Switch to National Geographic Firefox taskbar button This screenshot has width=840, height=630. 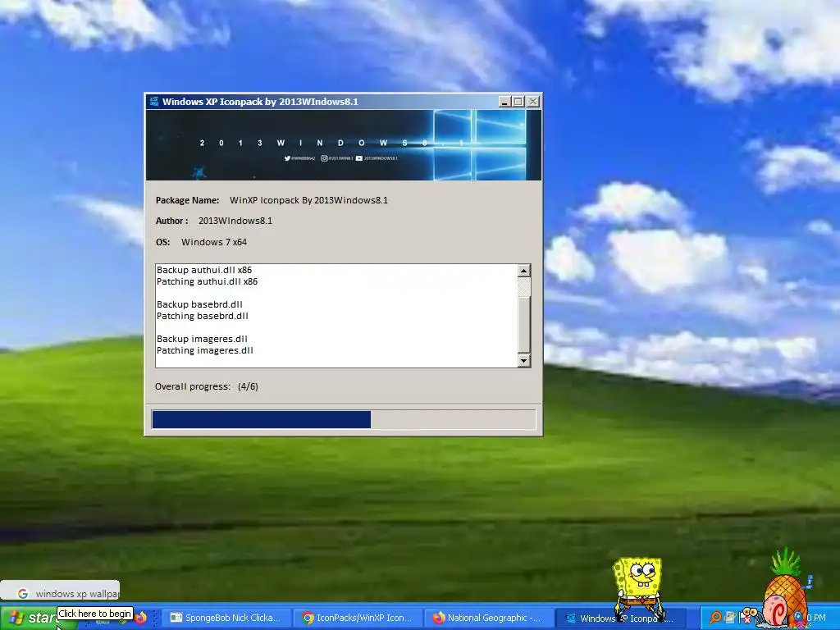click(x=489, y=618)
